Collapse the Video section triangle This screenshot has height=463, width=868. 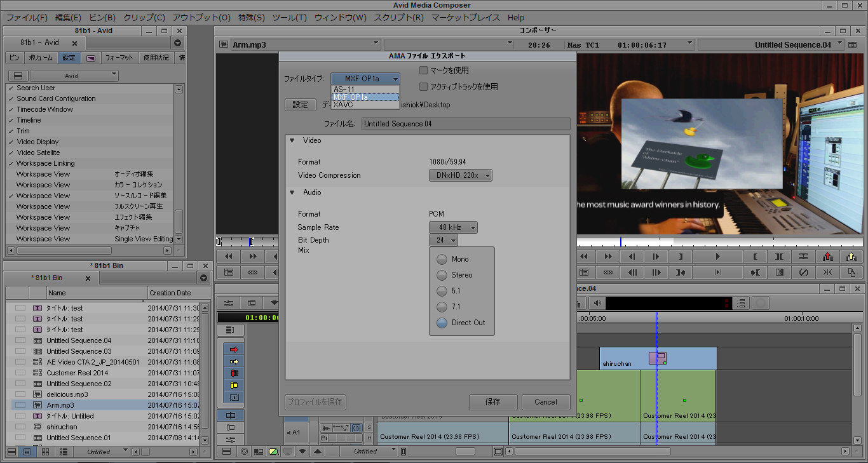tap(292, 140)
